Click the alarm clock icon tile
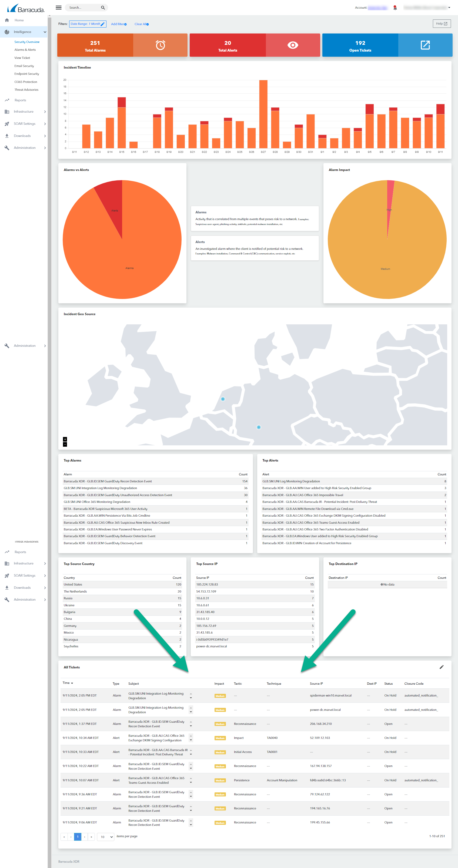This screenshot has width=458, height=868. [x=161, y=45]
